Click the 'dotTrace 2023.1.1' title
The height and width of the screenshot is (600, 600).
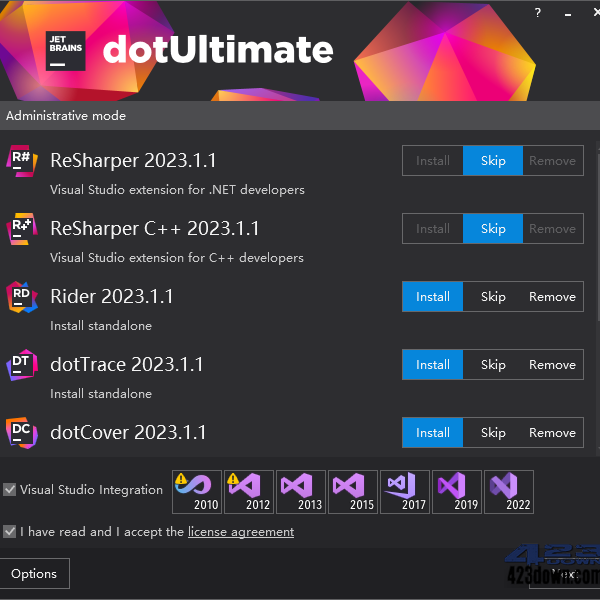point(126,364)
